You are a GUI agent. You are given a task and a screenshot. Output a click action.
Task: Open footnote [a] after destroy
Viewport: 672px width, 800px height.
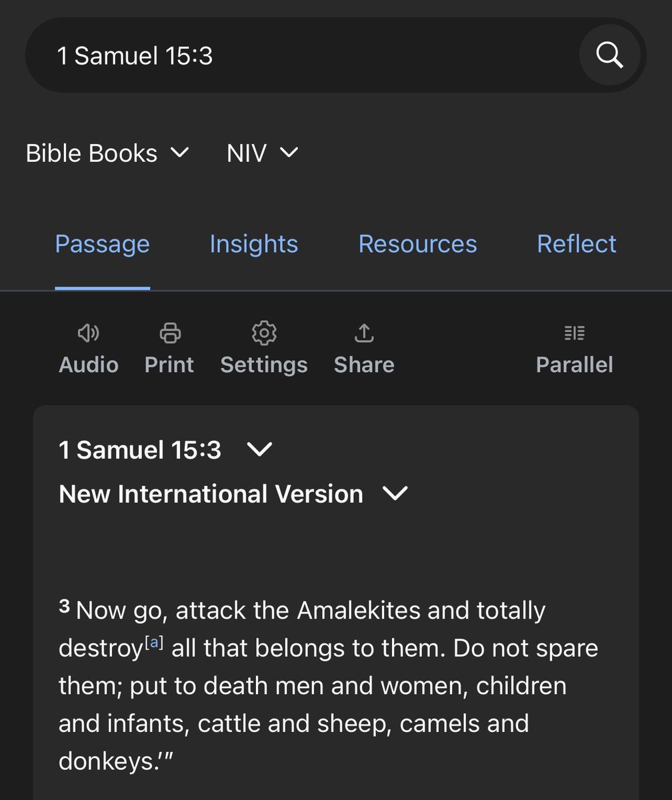154,643
